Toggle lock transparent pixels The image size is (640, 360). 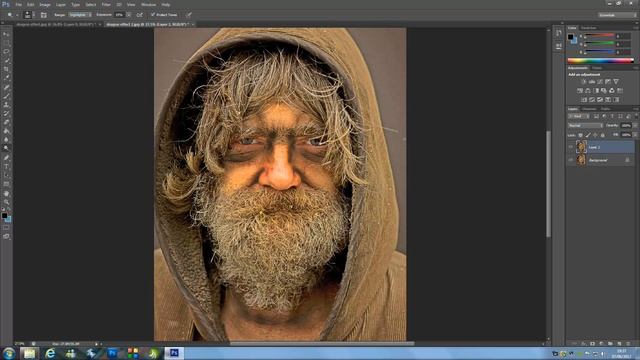[580, 135]
